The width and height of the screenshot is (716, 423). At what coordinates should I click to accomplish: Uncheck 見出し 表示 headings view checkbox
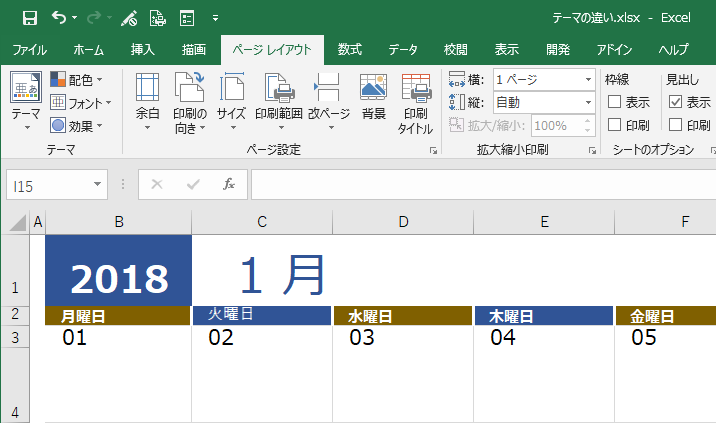[x=675, y=101]
